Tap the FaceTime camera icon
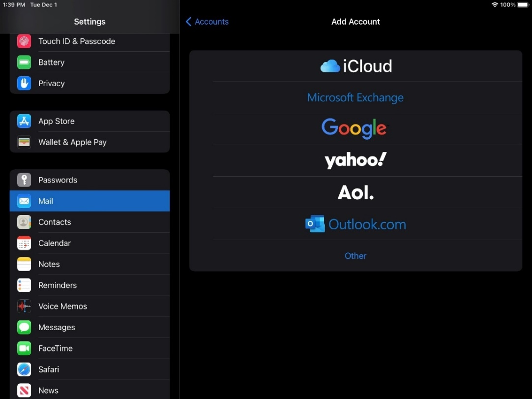 [x=24, y=348]
